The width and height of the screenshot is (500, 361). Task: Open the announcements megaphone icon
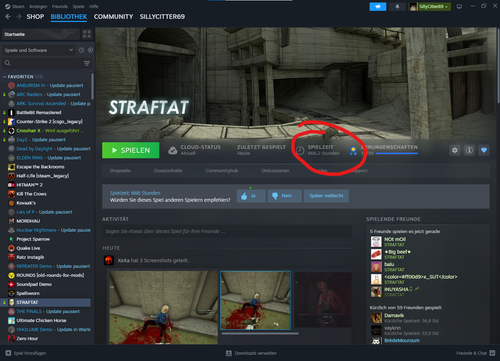click(378, 7)
